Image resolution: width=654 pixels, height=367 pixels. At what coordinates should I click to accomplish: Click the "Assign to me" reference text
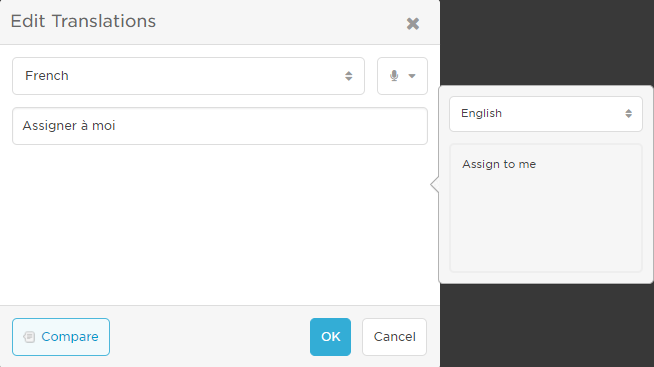499,164
